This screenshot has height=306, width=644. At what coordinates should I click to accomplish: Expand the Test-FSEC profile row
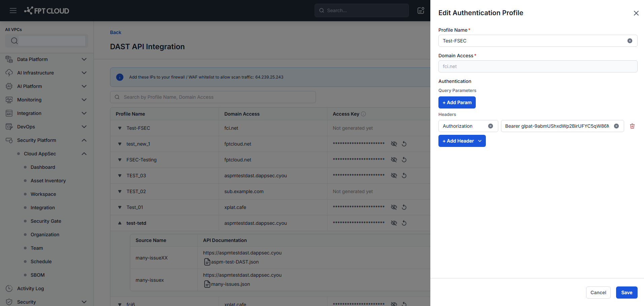[x=120, y=128]
